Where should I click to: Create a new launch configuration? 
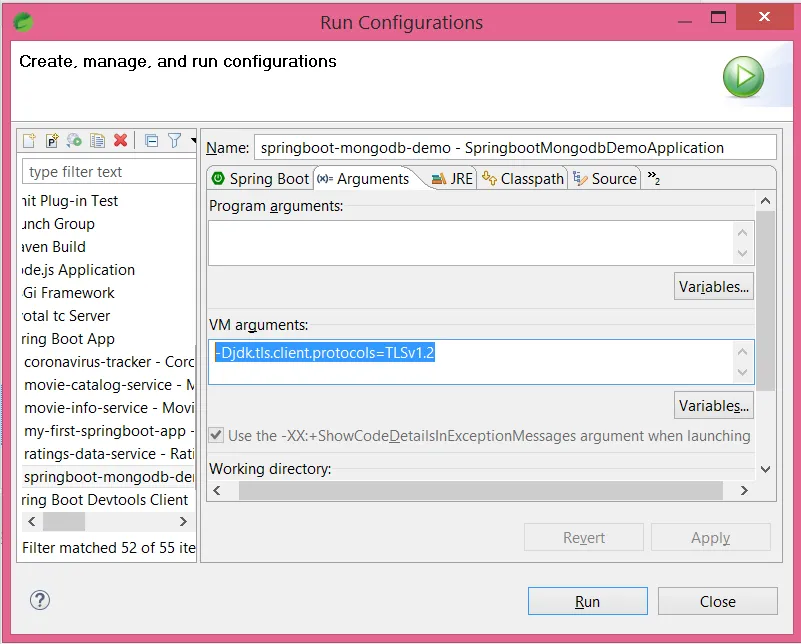click(29, 140)
